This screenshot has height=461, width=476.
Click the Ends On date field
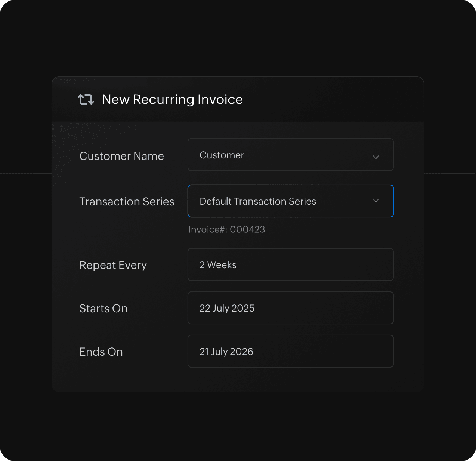(x=290, y=351)
